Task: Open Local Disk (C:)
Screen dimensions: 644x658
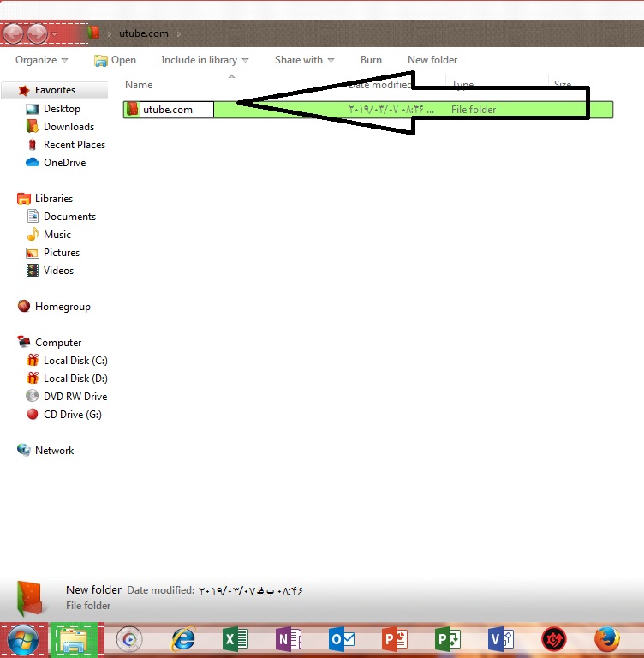Action: [x=75, y=361]
